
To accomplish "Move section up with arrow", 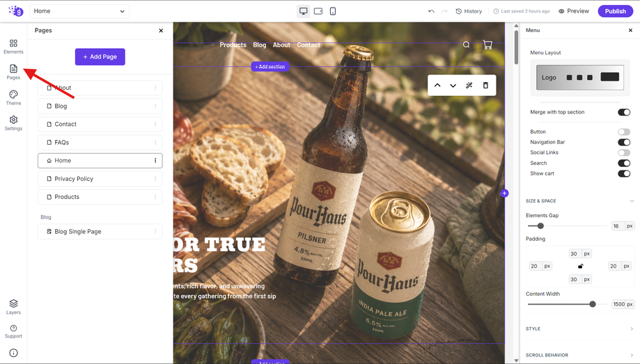I will click(437, 86).
